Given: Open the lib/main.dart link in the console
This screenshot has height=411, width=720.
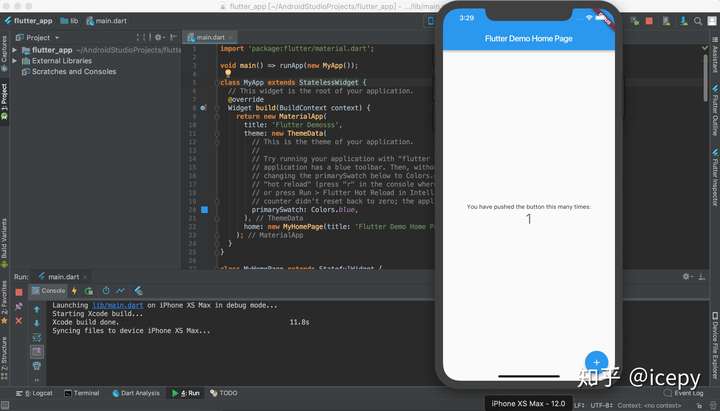Looking at the screenshot, I should click(118, 305).
